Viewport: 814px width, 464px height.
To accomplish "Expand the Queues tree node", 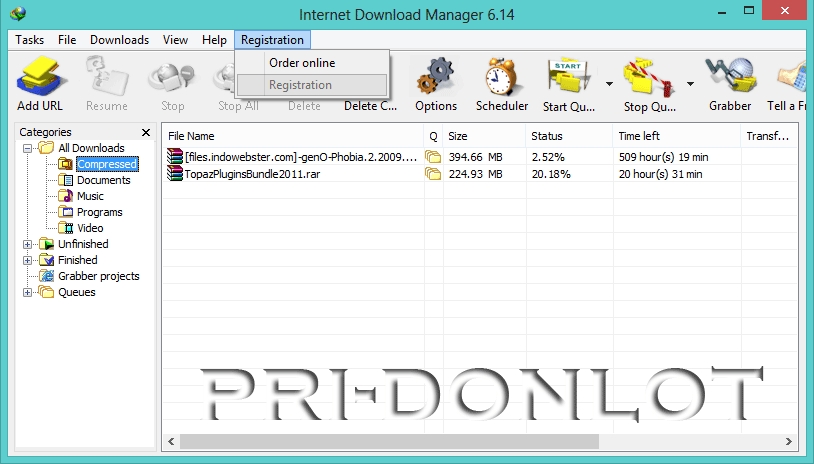I will click(x=28, y=293).
